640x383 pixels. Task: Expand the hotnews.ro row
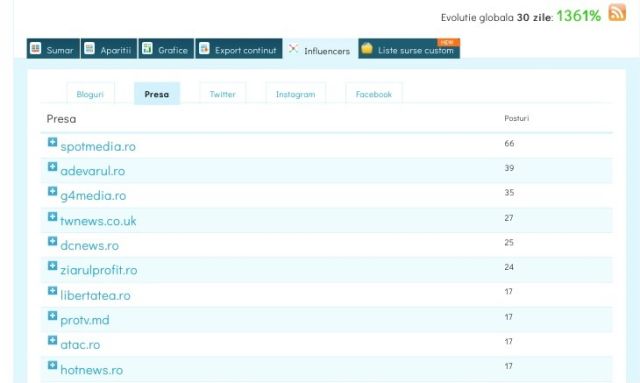click(52, 365)
